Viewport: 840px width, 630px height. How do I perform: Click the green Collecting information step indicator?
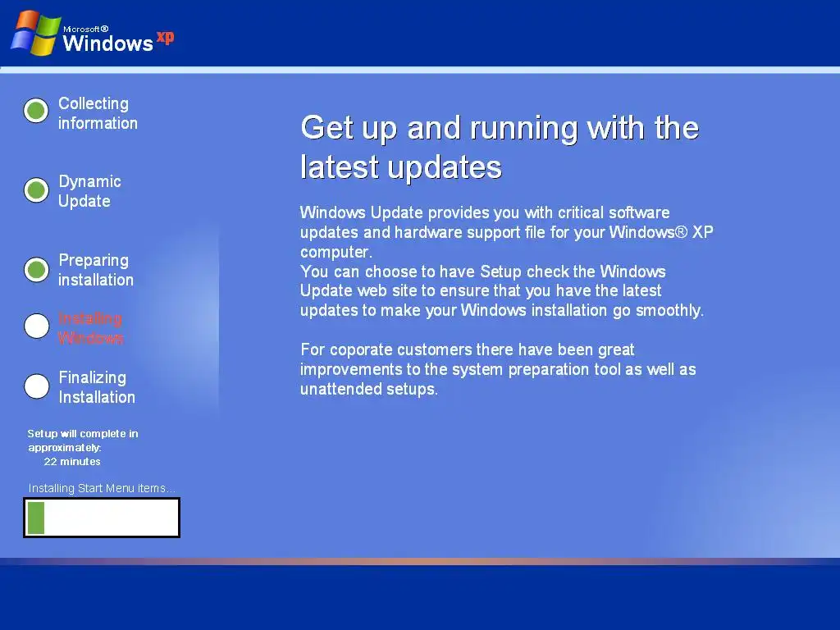coord(36,111)
